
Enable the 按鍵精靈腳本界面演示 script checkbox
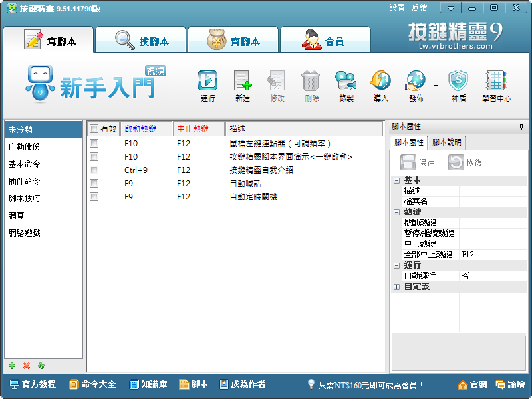[94, 156]
